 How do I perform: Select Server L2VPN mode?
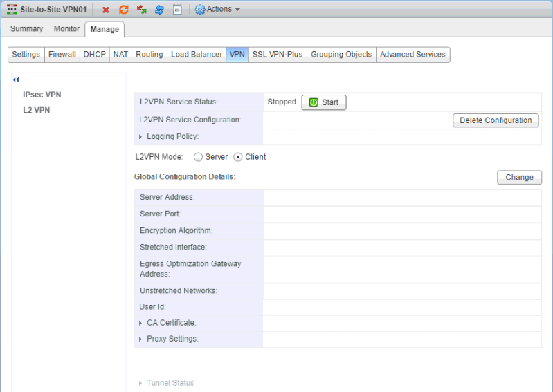point(198,157)
